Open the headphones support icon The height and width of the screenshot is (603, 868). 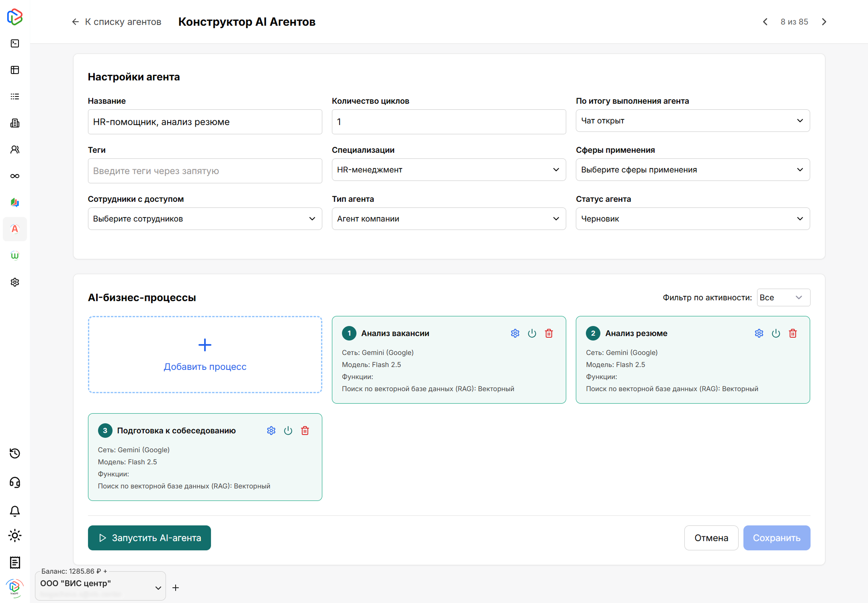pos(15,482)
